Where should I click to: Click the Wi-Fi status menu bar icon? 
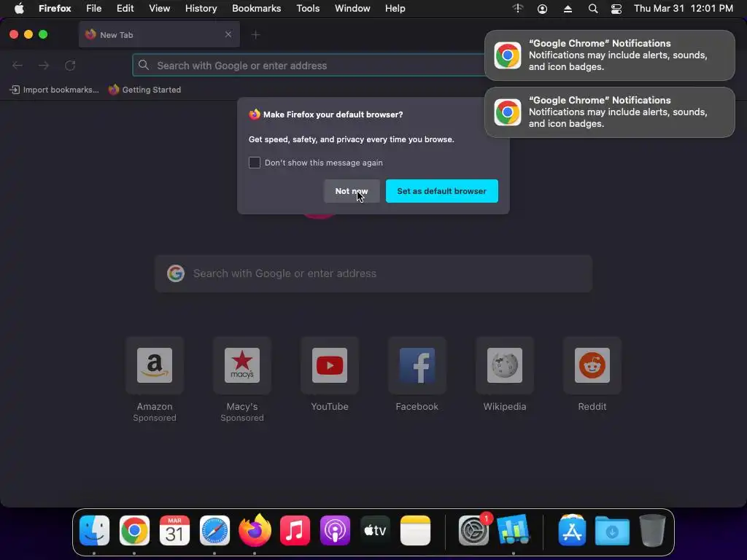pyautogui.click(x=518, y=9)
